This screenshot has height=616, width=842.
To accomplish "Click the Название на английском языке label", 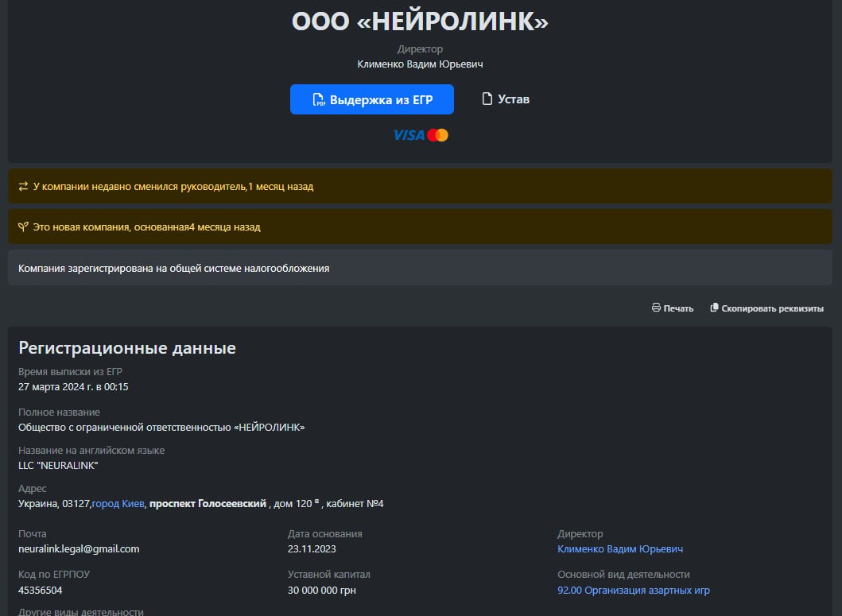I will tap(91, 451).
